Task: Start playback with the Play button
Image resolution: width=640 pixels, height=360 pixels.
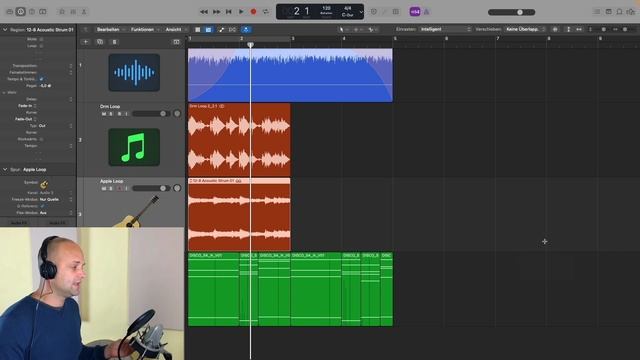Action: tap(241, 12)
